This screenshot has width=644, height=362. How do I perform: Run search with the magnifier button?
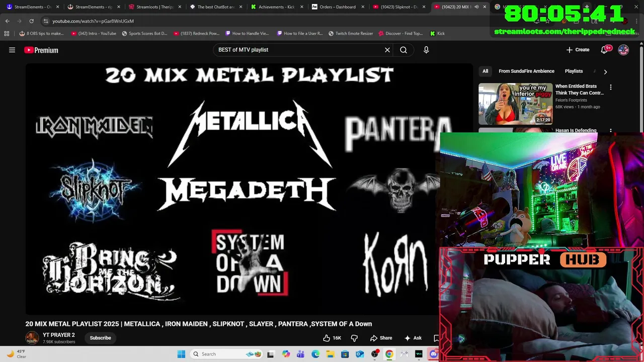tap(404, 50)
